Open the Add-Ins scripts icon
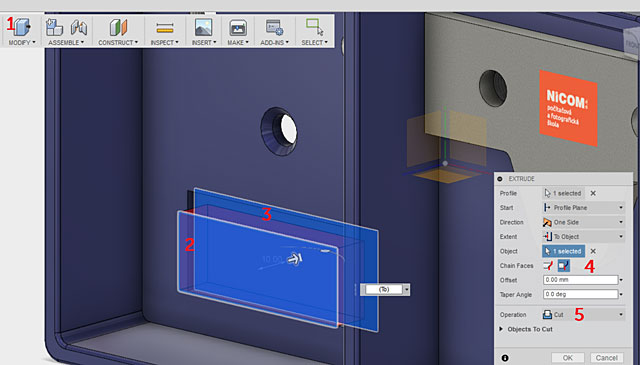Image resolution: width=640 pixels, height=365 pixels. click(x=274, y=27)
